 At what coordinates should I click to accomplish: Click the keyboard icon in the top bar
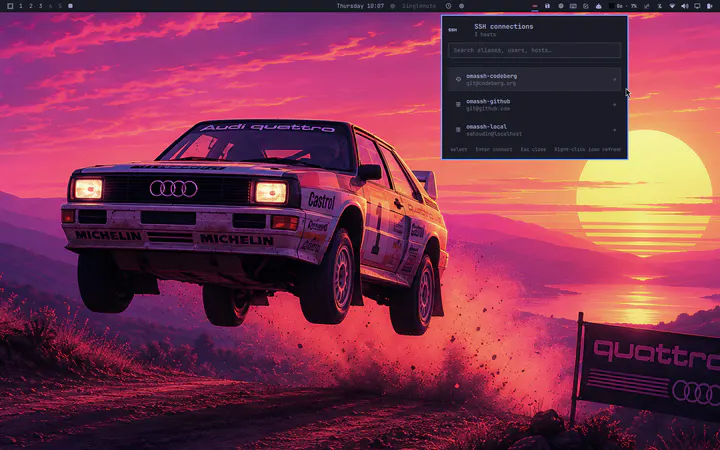pos(573,6)
